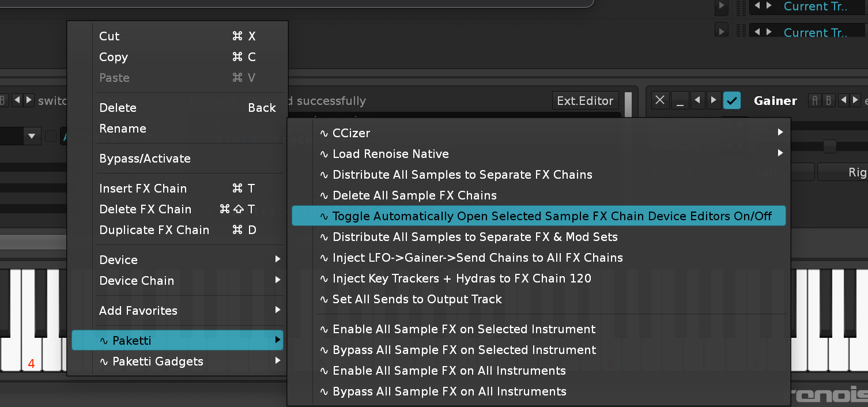
Task: Remove the Gainer device with X icon
Action: pos(660,100)
